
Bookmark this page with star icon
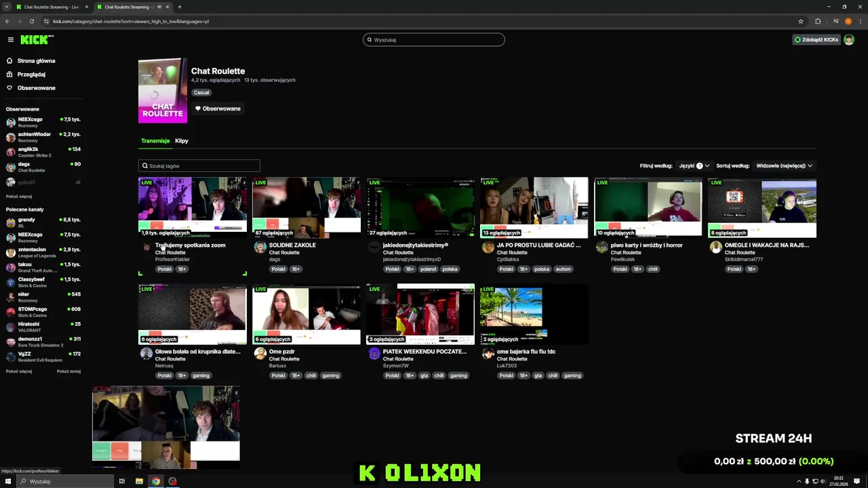801,21
